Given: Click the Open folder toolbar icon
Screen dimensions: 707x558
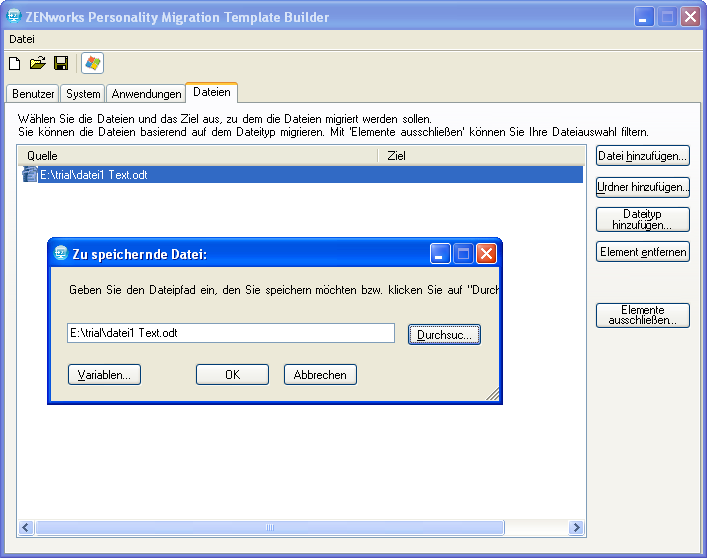Looking at the screenshot, I should (38, 63).
